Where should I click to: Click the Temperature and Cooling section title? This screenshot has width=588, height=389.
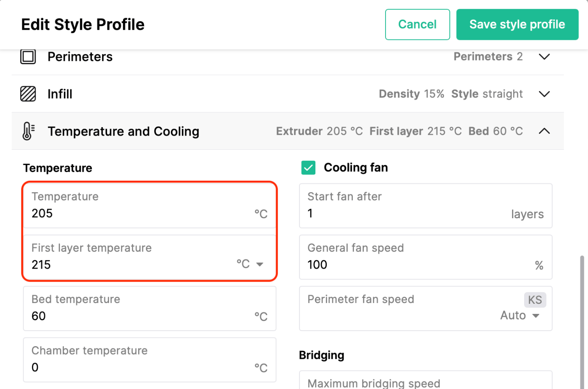click(123, 131)
